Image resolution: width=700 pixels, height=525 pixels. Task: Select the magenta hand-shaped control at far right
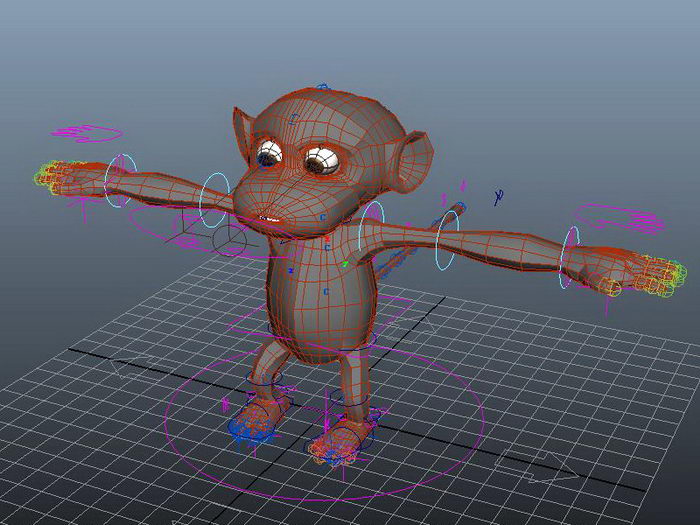(620, 218)
